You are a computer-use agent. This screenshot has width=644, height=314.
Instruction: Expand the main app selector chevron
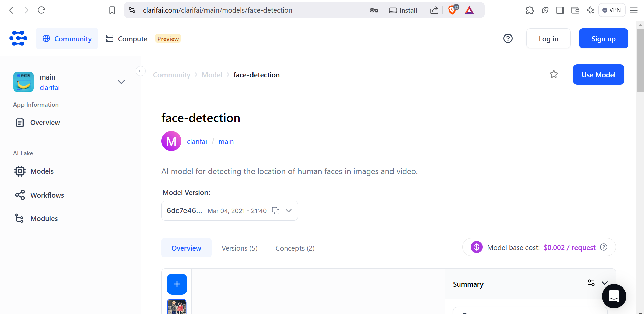click(121, 82)
